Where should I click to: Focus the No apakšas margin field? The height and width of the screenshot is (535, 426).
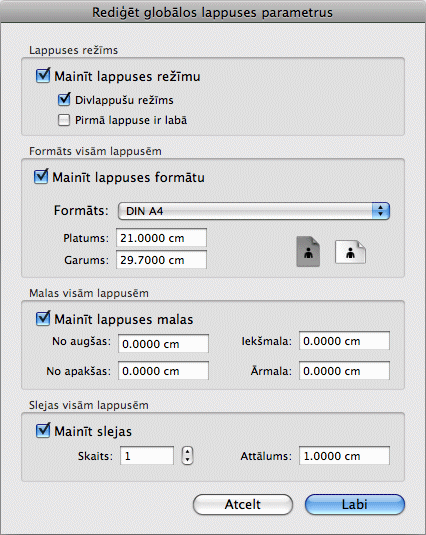(163, 371)
